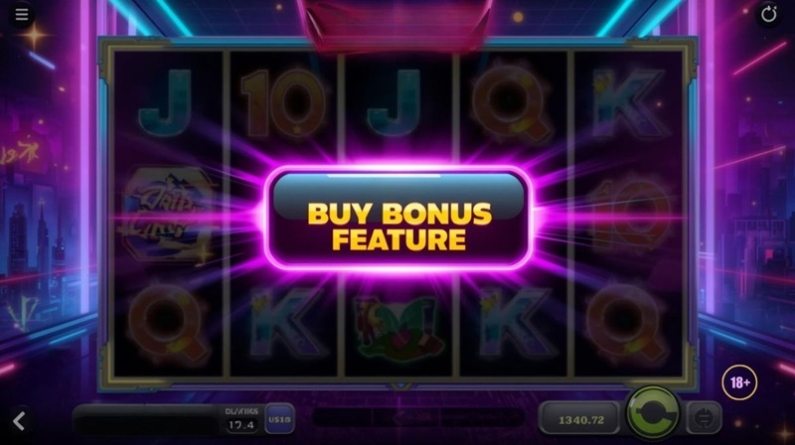The height and width of the screenshot is (445, 795).
Task: Click the blue currency button
Action: pyautogui.click(x=279, y=419)
